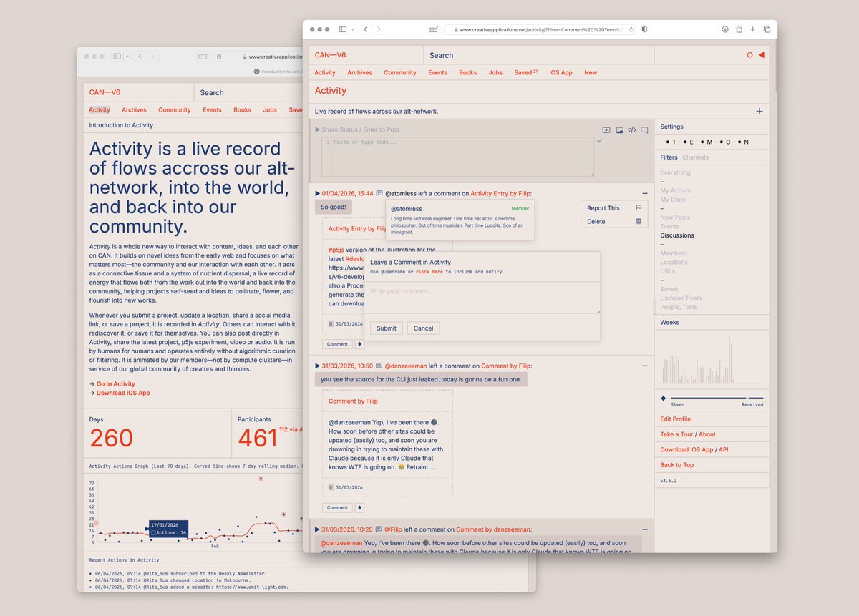Expand entry triangle at 31/03/2026, 10:50
The width and height of the screenshot is (859, 616).
(317, 366)
